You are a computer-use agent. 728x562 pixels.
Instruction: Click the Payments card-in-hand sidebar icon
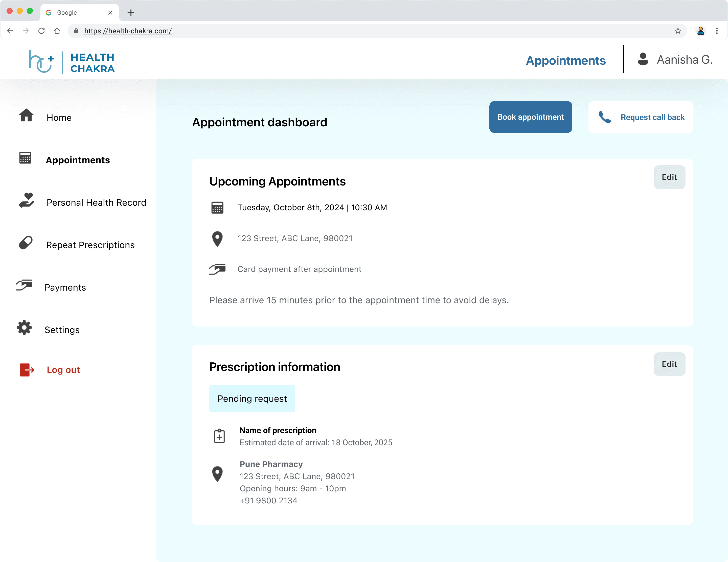point(24,285)
